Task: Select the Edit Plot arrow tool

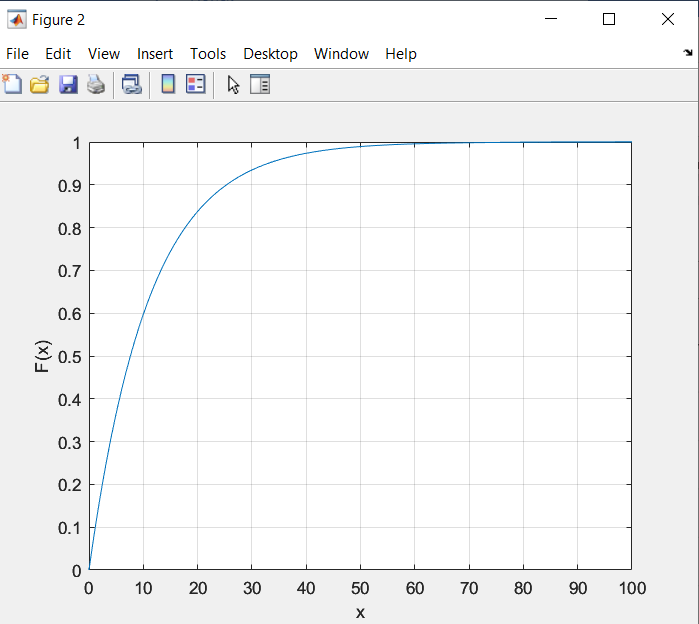Action: tap(233, 85)
